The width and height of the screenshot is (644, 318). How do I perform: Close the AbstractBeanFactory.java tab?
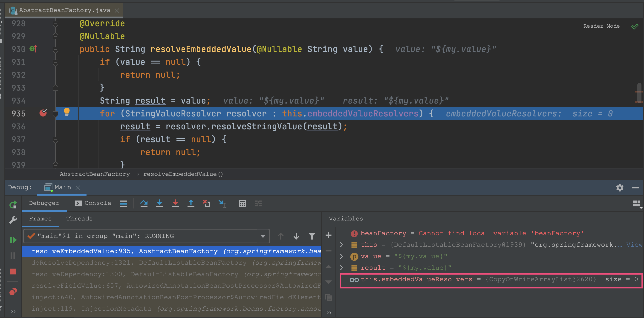tap(117, 11)
